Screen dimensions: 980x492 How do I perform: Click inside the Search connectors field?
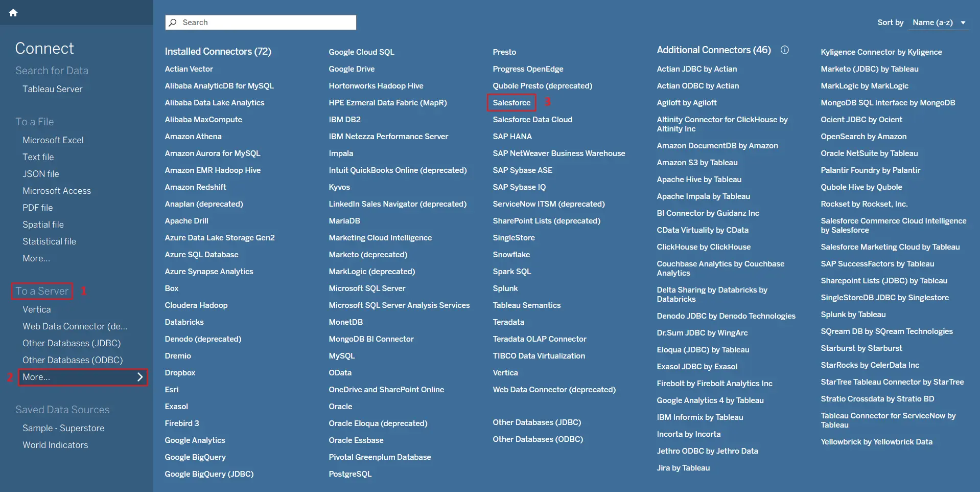(266, 23)
